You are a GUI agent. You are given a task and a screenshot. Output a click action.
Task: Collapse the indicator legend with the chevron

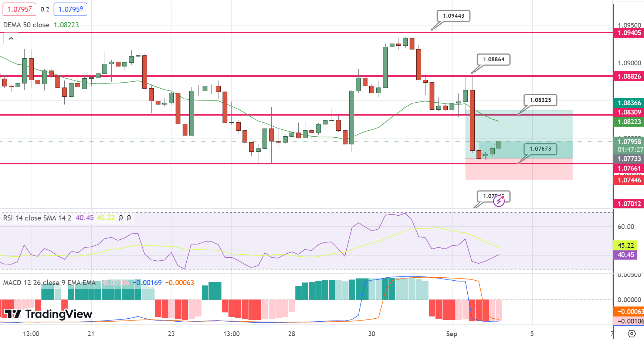(x=11, y=38)
